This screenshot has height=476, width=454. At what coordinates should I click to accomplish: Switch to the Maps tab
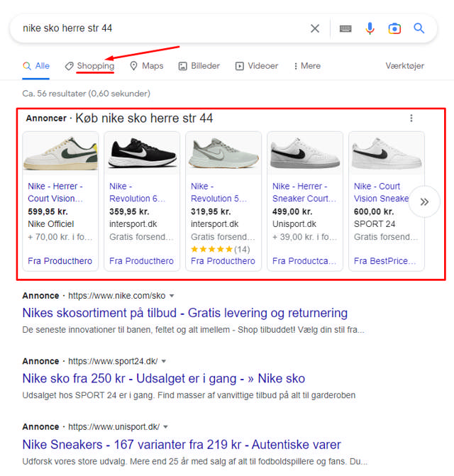[x=147, y=66]
